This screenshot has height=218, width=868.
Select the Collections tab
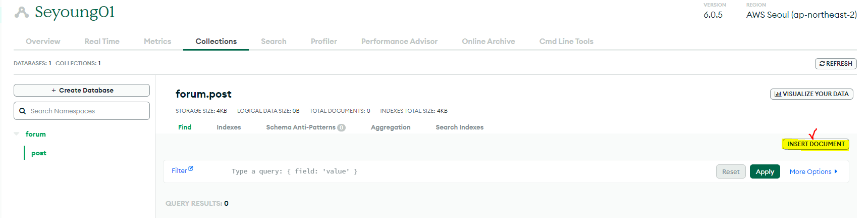(x=216, y=41)
